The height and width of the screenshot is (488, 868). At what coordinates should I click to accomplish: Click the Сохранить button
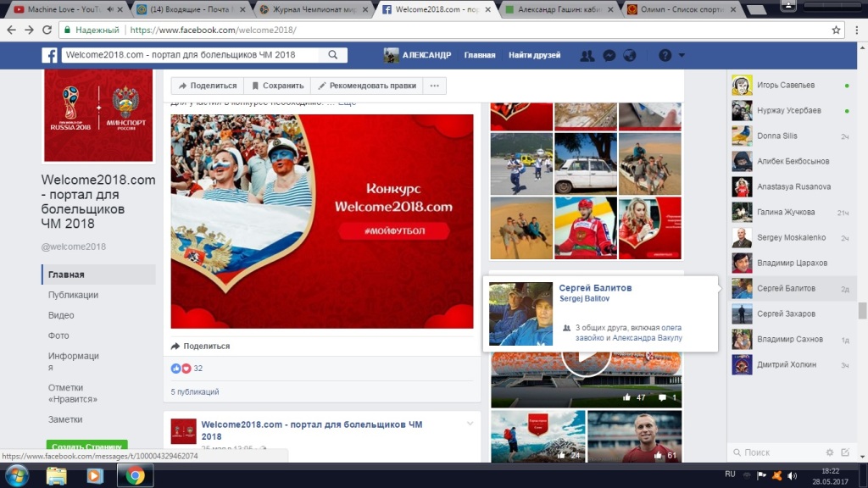click(277, 86)
